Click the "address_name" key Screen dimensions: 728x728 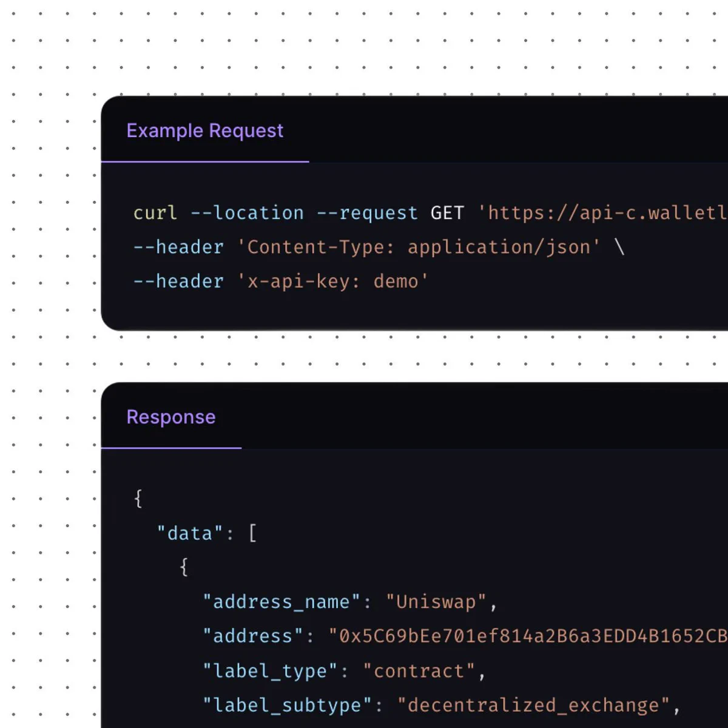coord(281,602)
